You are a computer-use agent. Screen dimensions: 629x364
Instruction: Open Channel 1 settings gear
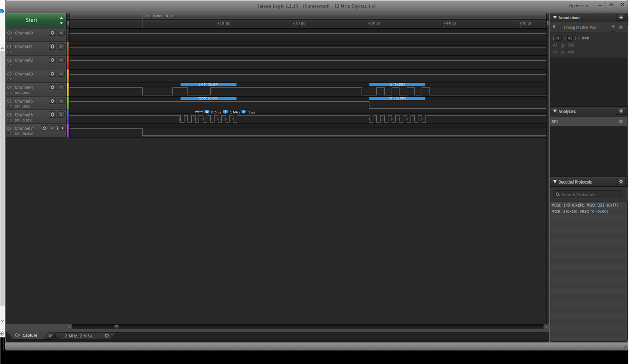click(x=52, y=47)
